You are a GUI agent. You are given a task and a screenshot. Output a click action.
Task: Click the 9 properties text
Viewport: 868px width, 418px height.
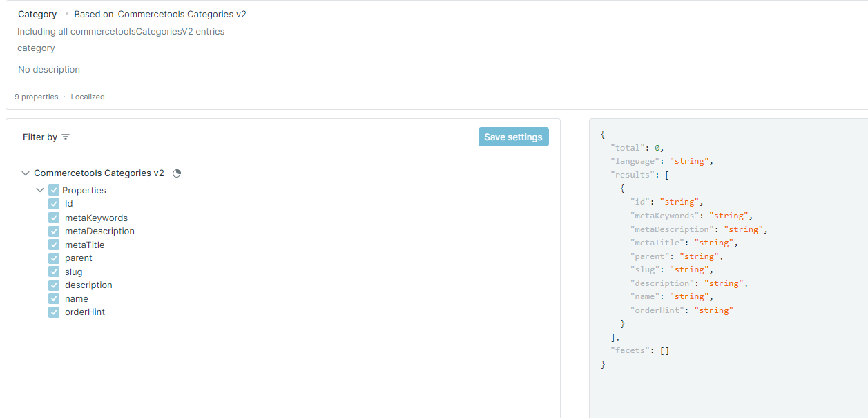(x=37, y=97)
